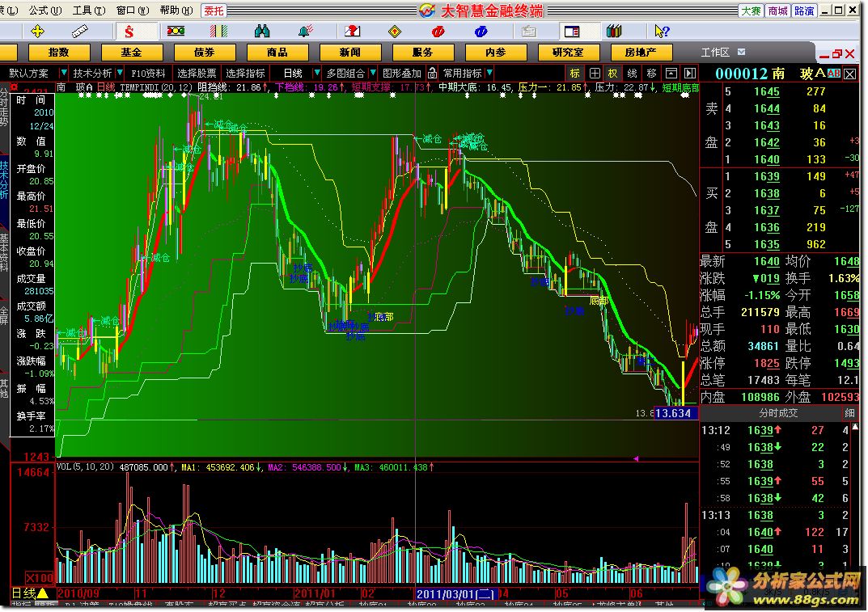Open the alarm bell alert icon
Viewport: 868px width, 612px height.
point(305,31)
